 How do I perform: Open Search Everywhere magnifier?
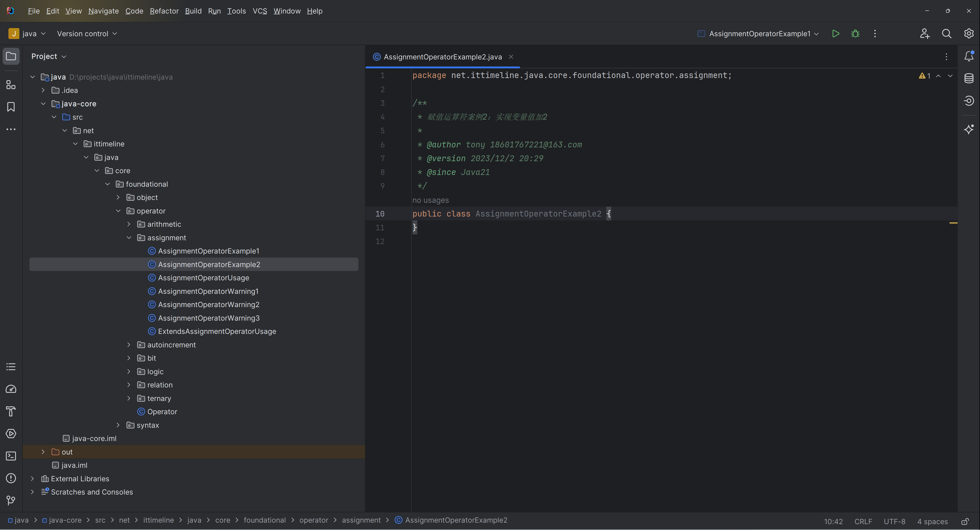click(x=947, y=33)
